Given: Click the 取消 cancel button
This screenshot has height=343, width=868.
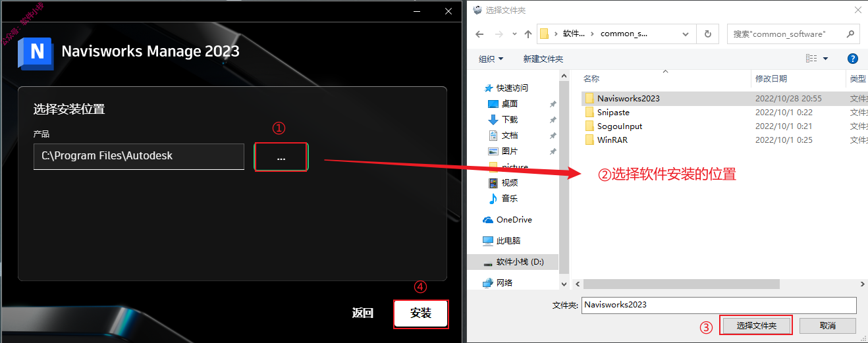Looking at the screenshot, I should coord(828,325).
